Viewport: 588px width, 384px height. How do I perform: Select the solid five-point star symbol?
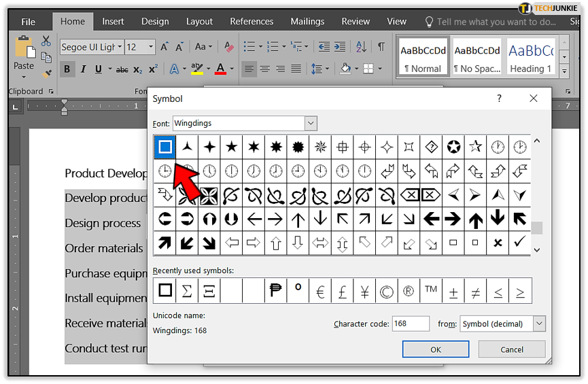pyautogui.click(x=232, y=147)
